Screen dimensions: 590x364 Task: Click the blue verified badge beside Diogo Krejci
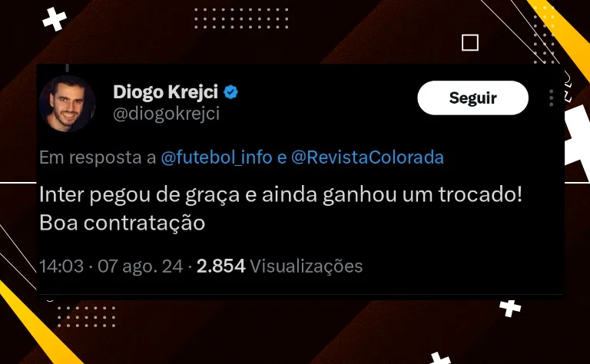pos(230,91)
